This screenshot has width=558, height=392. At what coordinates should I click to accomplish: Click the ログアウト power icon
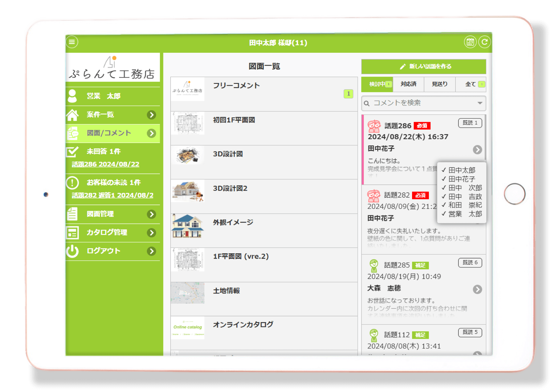click(x=73, y=251)
